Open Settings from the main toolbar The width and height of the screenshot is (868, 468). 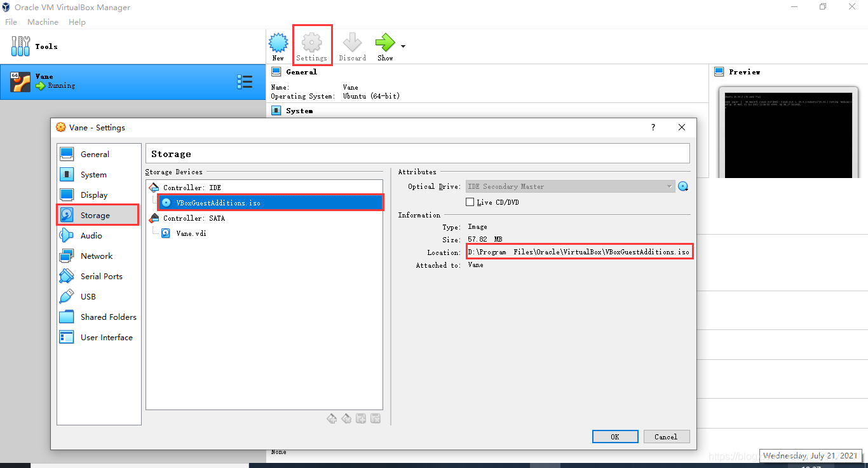(311, 46)
